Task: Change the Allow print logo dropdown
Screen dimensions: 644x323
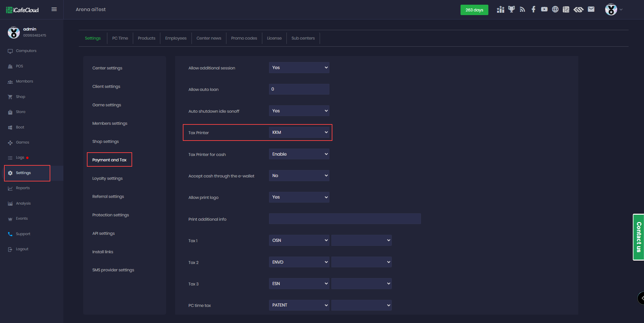Action: pyautogui.click(x=299, y=197)
